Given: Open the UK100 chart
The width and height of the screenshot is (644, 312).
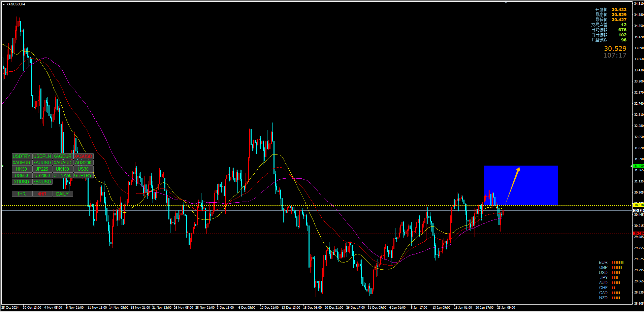Looking at the screenshot, I should point(63,169).
